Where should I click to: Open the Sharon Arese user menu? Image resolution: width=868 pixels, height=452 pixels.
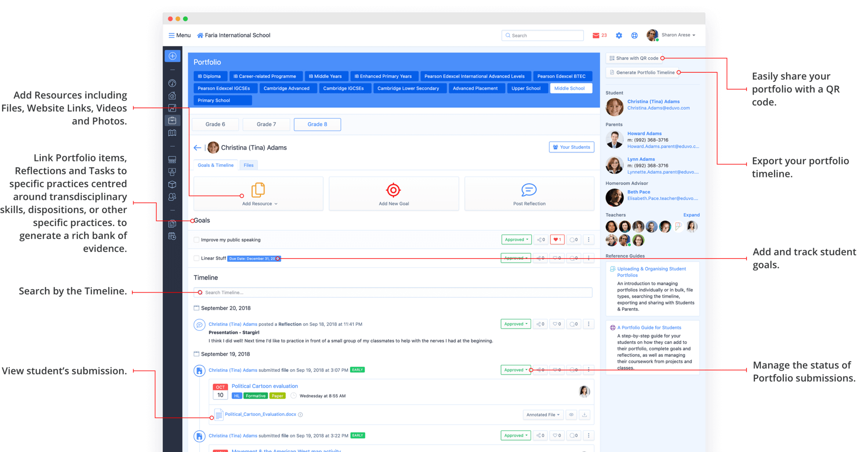671,35
